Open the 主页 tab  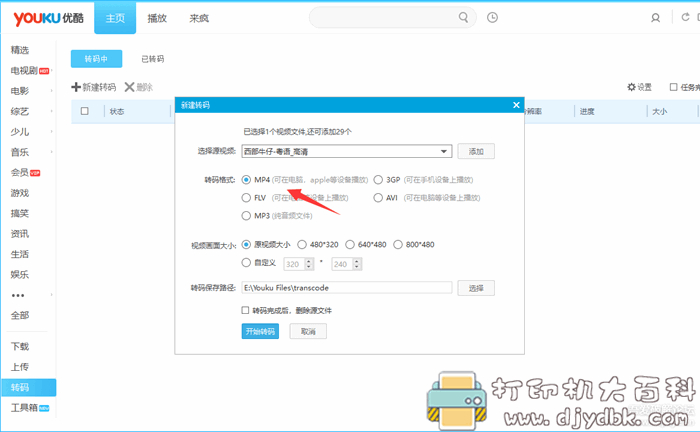[x=115, y=18]
